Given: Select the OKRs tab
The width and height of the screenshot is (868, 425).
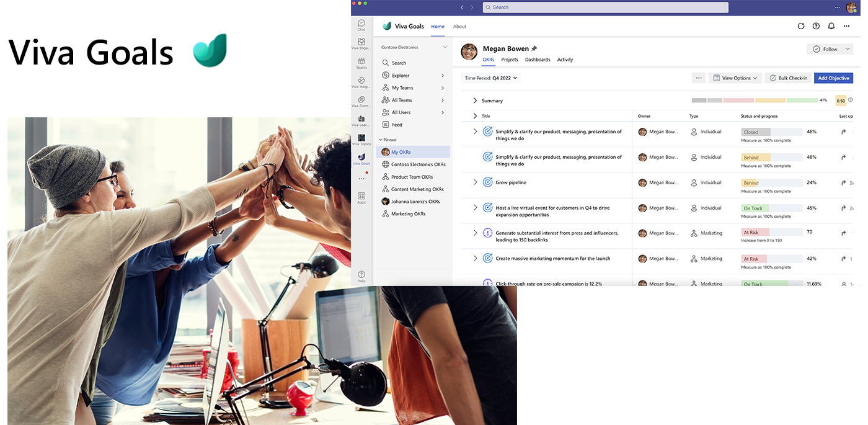Looking at the screenshot, I should [x=489, y=60].
